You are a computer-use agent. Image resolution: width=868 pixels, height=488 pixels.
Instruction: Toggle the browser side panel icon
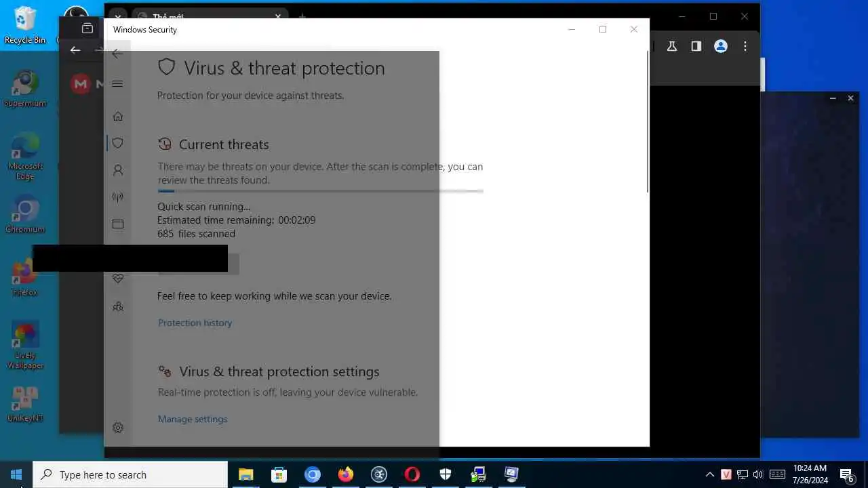click(696, 46)
